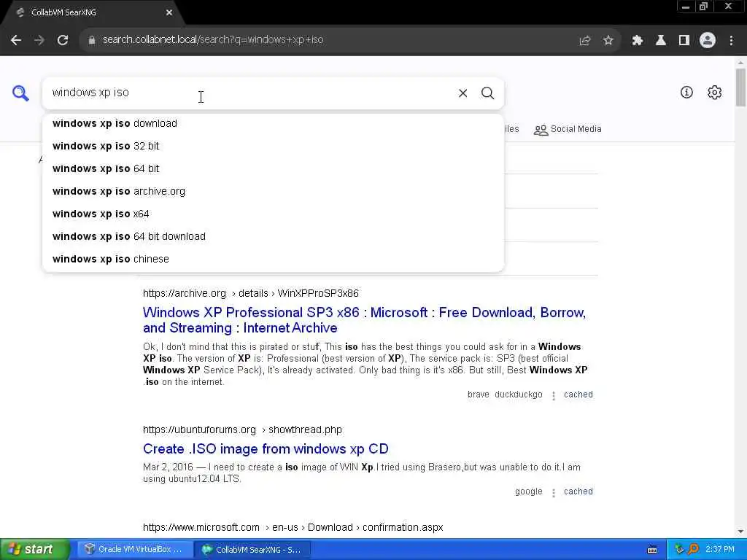Click the google engine label on ubuntuforums result

528,492
